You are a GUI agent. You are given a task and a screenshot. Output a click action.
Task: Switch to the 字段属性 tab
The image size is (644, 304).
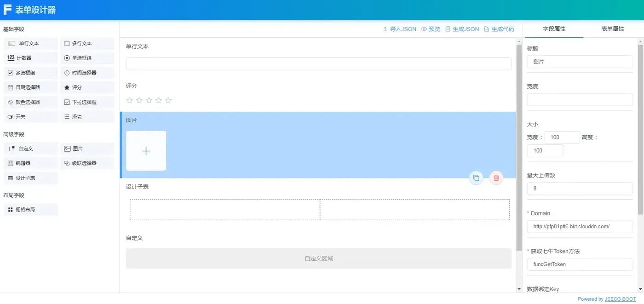554,29
